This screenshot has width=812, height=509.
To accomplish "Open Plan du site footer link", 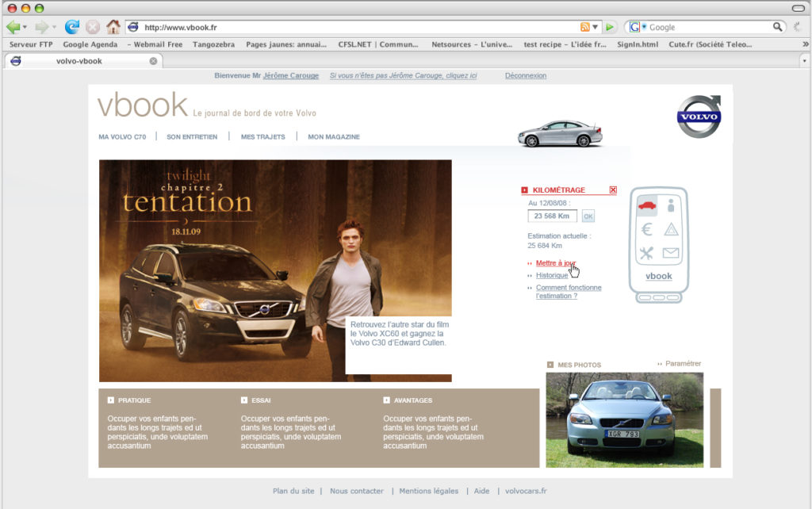I will tap(293, 491).
